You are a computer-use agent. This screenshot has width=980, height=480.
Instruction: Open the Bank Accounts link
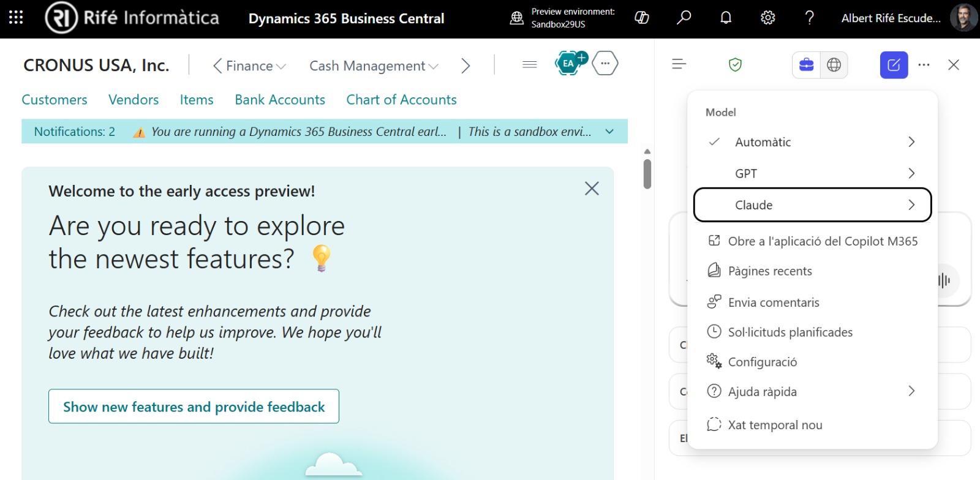pyautogui.click(x=280, y=100)
